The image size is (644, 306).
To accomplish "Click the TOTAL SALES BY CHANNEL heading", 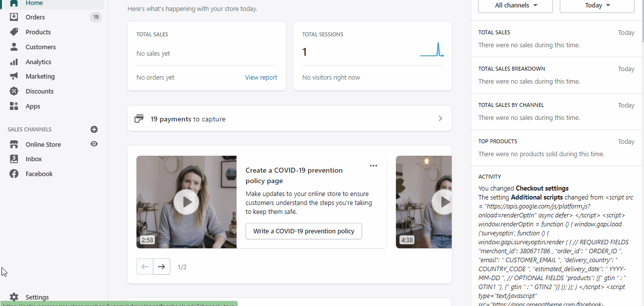I will [x=511, y=105].
